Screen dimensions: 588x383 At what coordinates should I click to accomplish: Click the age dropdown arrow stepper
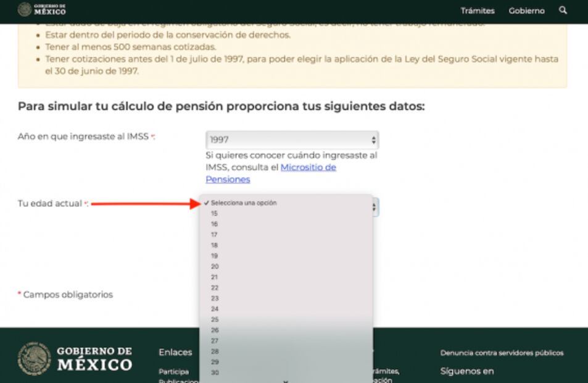click(x=375, y=208)
